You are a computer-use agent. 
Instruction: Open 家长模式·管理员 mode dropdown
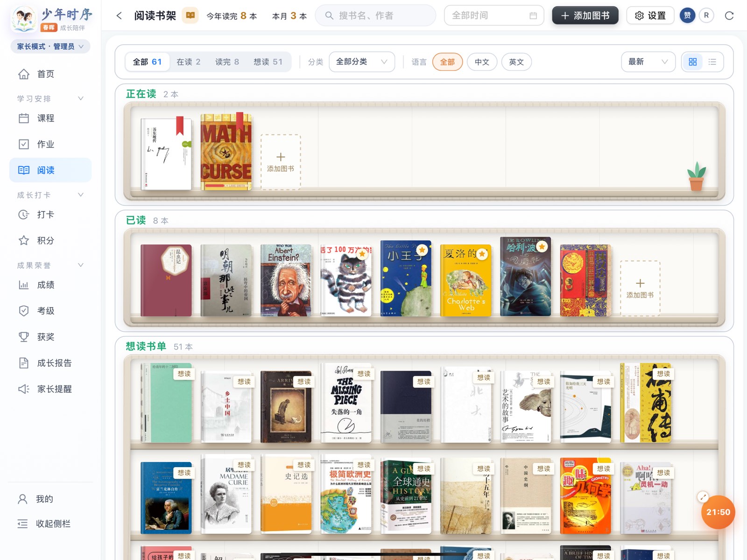point(50,46)
